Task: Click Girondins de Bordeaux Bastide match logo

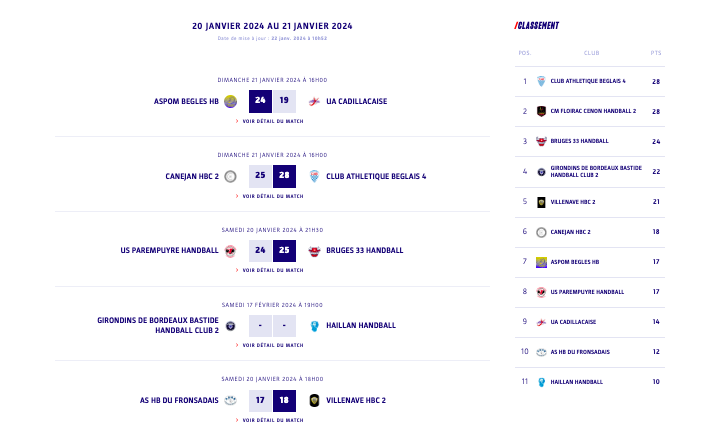Action: 231,326
